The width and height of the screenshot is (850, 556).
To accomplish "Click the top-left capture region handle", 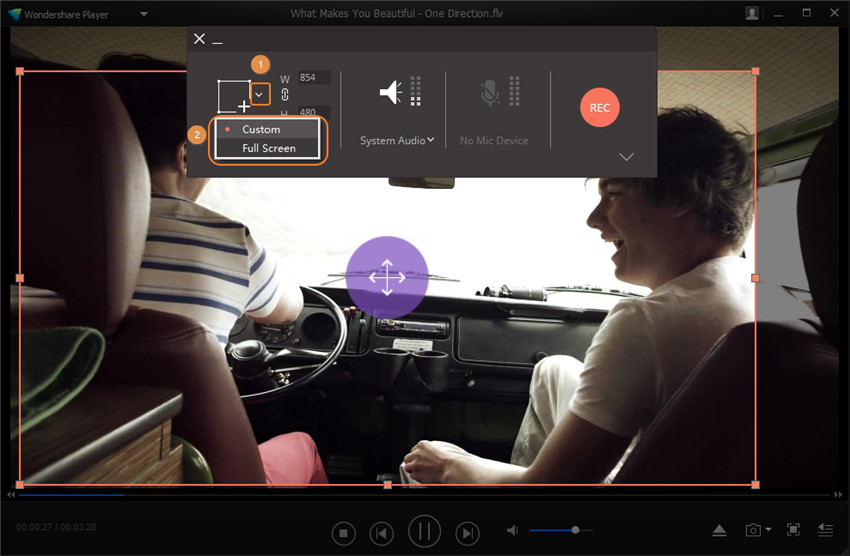I will (x=20, y=71).
